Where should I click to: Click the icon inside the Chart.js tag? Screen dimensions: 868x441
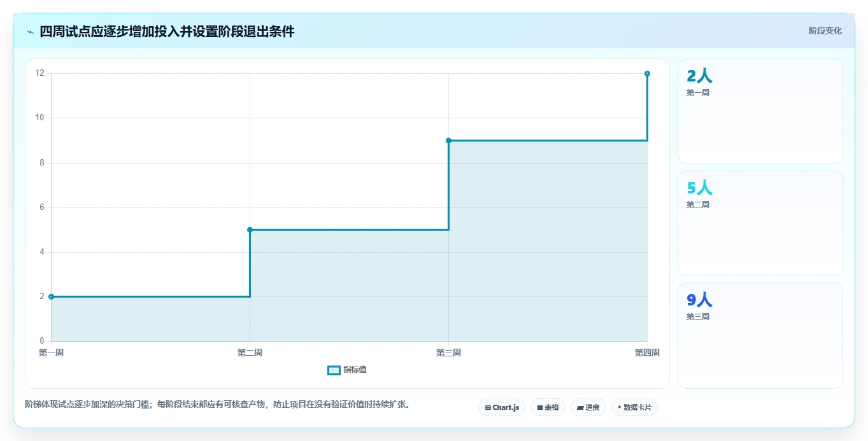[x=488, y=407]
